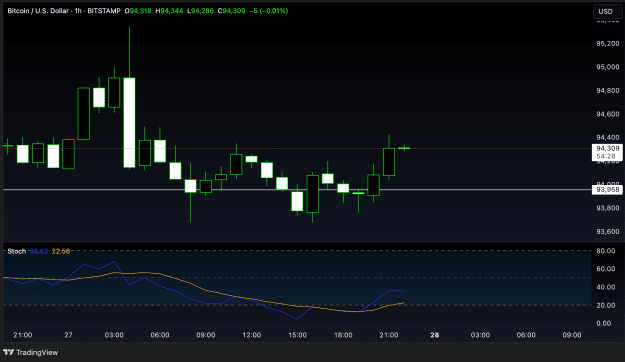This screenshot has width=625, height=362.
Task: Click the open value O94,318
Action: pos(138,11)
